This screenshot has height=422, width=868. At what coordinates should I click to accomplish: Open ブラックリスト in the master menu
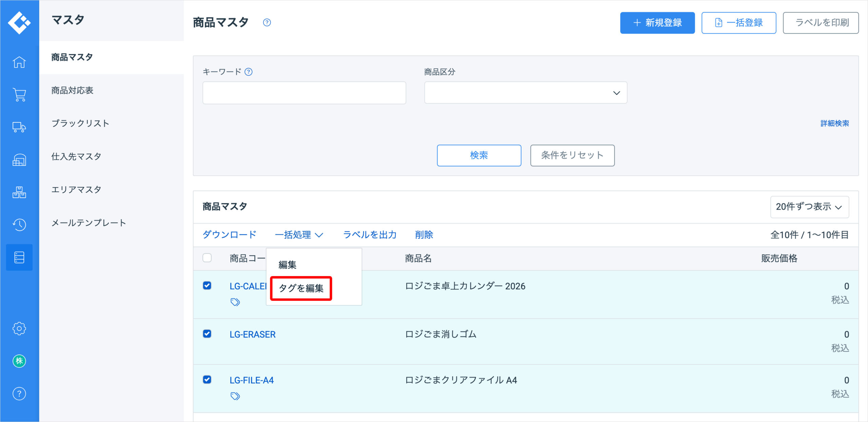pos(80,123)
